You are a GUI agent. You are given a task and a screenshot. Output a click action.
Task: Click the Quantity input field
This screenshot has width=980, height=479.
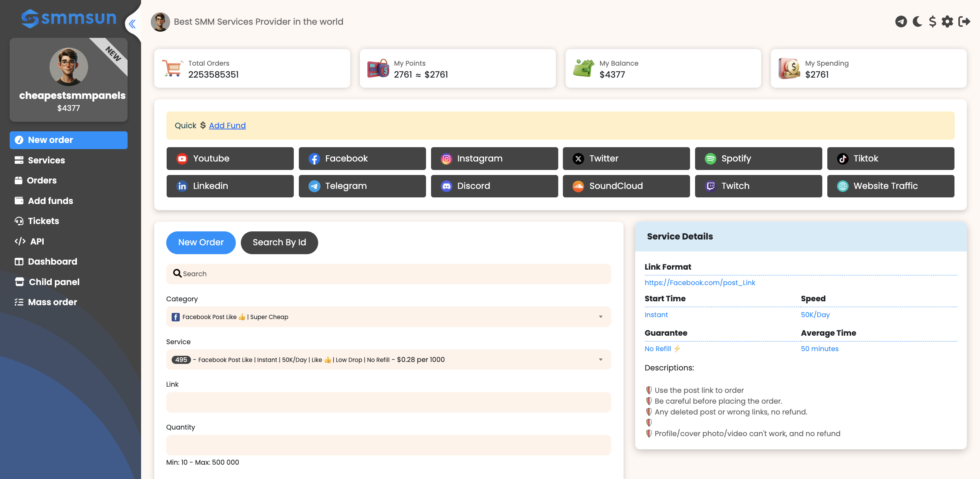[388, 445]
